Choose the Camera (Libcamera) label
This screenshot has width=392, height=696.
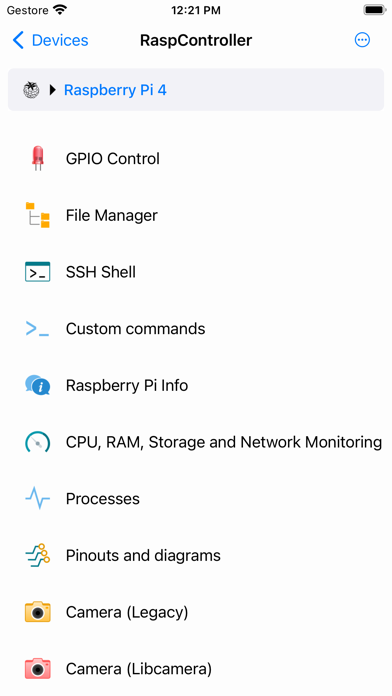click(x=139, y=669)
